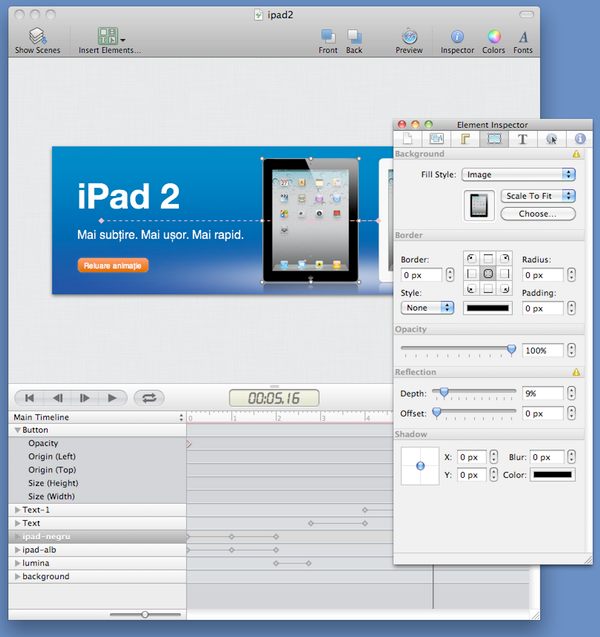The width and height of the screenshot is (600, 637).
Task: Step one frame forward
Action: (x=84, y=398)
